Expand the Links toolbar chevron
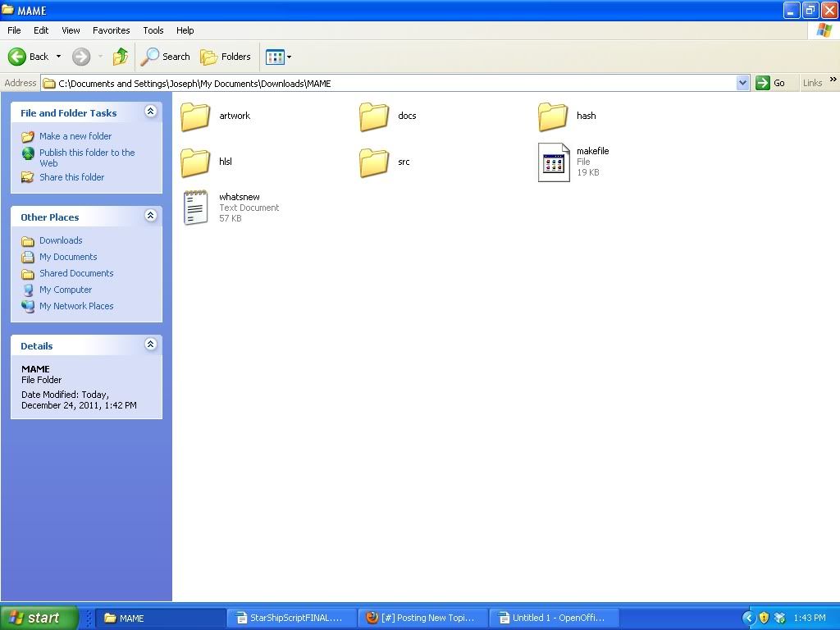The width and height of the screenshot is (840, 630). click(x=833, y=80)
